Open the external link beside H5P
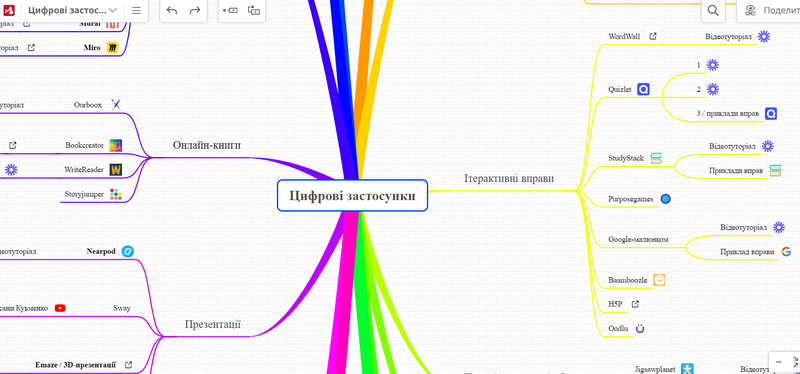Image resolution: width=800 pixels, height=374 pixels. click(x=635, y=304)
